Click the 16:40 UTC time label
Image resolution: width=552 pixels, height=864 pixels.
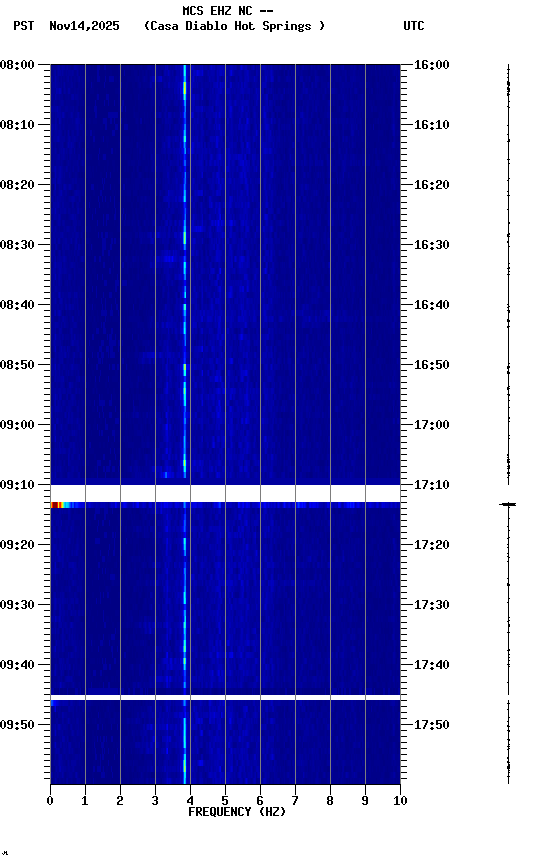(432, 305)
